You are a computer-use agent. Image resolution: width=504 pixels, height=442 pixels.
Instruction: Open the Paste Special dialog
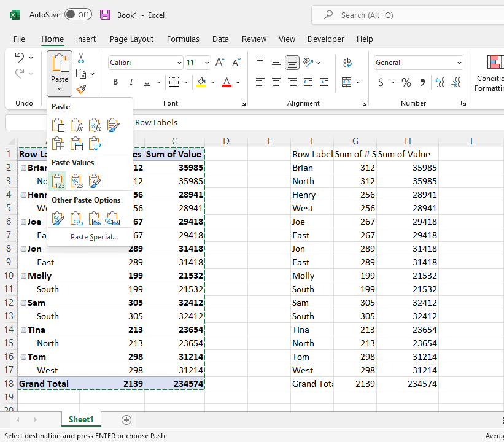[94, 236]
